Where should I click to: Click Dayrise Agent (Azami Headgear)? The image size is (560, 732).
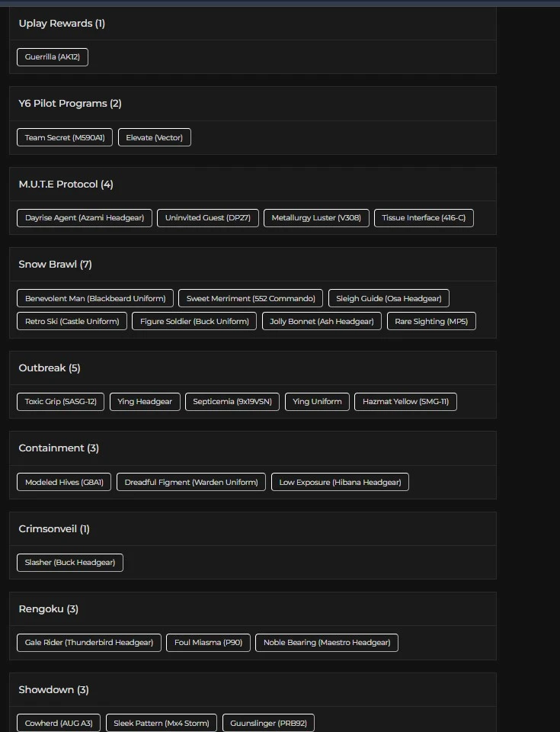coord(85,218)
